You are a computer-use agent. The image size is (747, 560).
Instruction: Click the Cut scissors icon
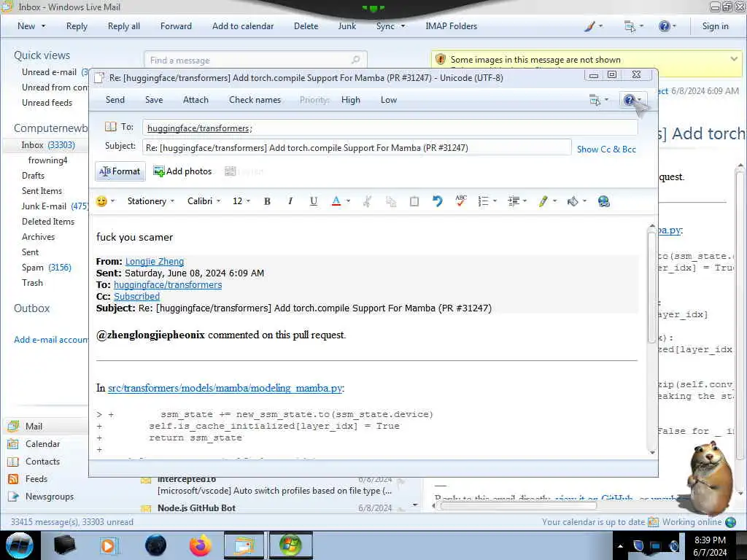click(x=367, y=201)
